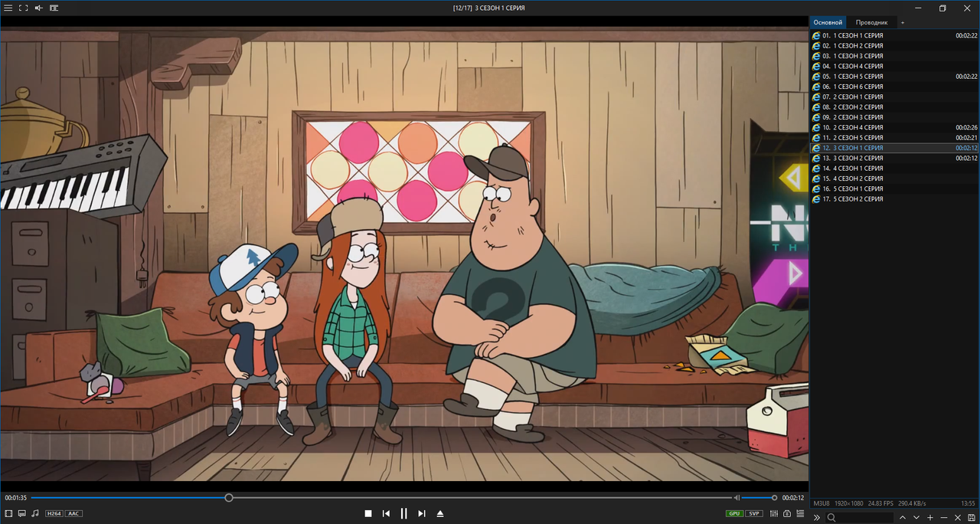Click the 13:55 clock in status bar
Viewport: 980px width, 524px height.
[968, 503]
